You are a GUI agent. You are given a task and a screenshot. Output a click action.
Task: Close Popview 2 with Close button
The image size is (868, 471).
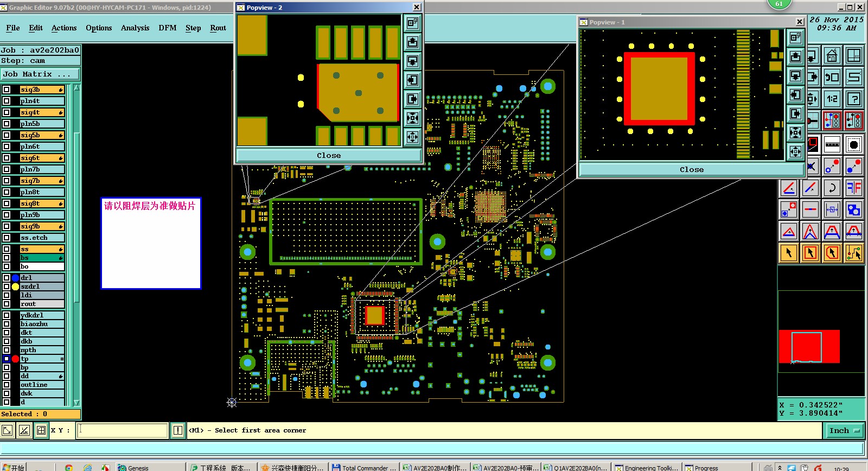[329, 155]
